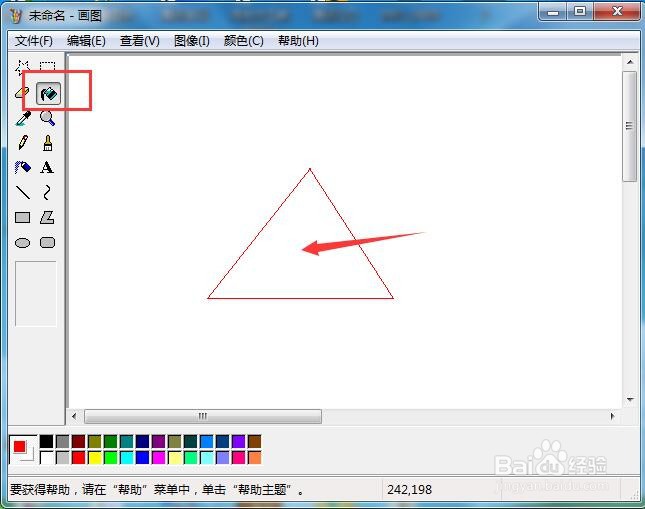Click the vertical scrollbar down arrow

(630, 399)
